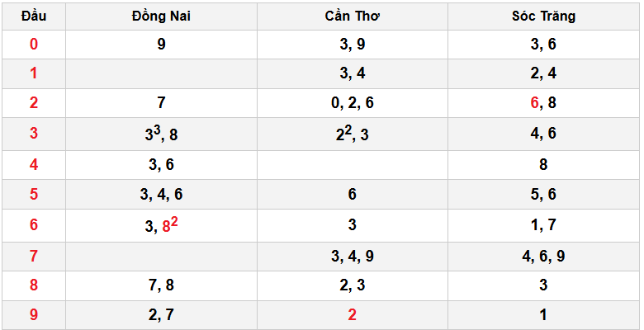Select row head digit 3

click(34, 134)
